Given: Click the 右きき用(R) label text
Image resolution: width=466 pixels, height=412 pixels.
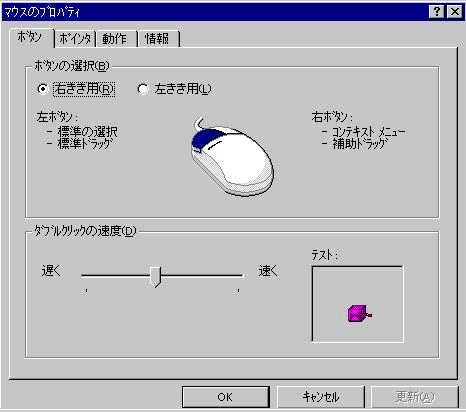Looking at the screenshot, I should [84, 89].
